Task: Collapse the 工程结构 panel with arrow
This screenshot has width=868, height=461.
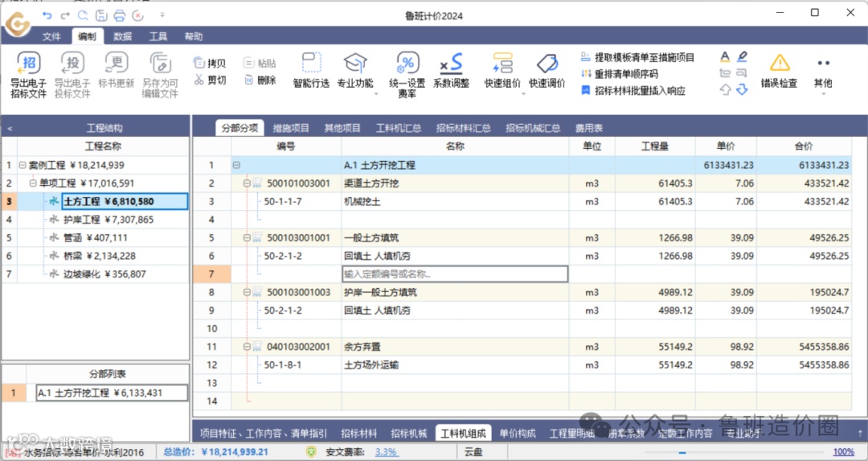Action: [x=10, y=129]
